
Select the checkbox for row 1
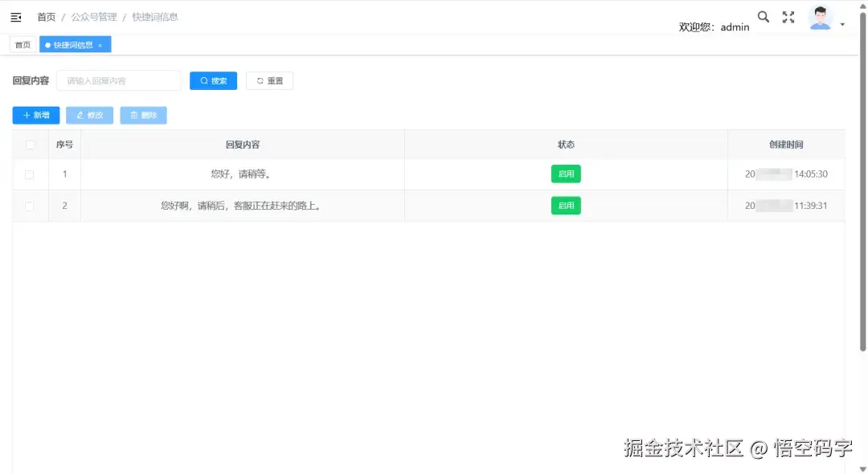click(30, 174)
